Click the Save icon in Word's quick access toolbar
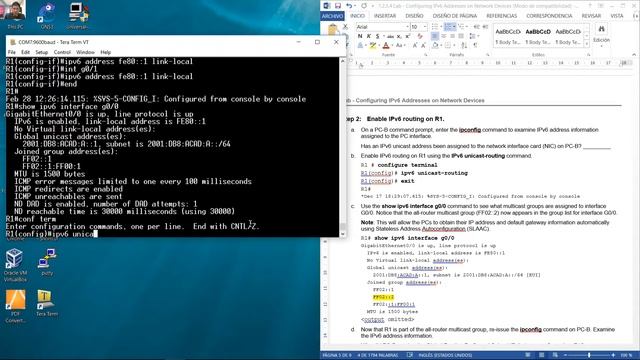 [x=338, y=6]
